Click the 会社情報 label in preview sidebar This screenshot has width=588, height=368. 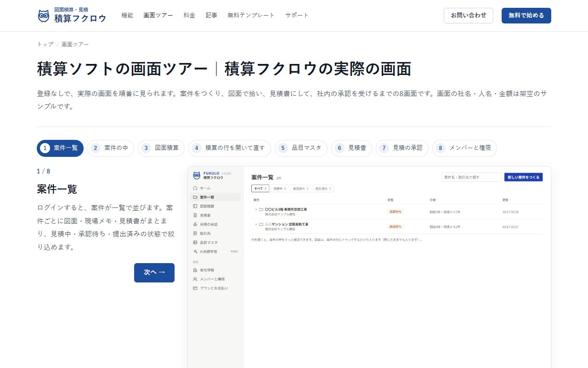[x=207, y=270]
